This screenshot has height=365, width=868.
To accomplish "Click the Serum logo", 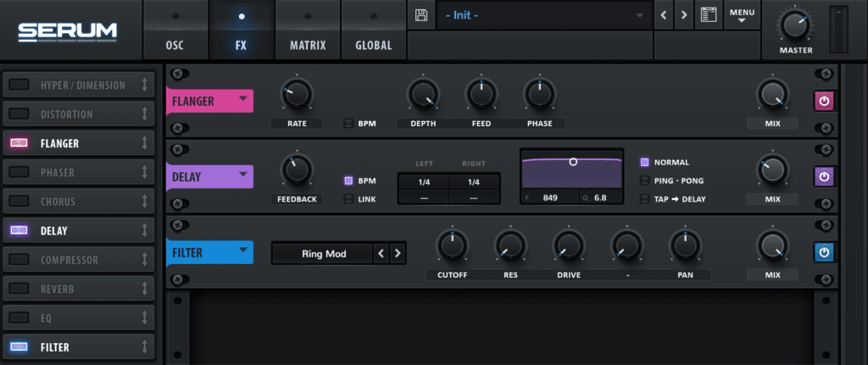I will pyautogui.click(x=68, y=31).
